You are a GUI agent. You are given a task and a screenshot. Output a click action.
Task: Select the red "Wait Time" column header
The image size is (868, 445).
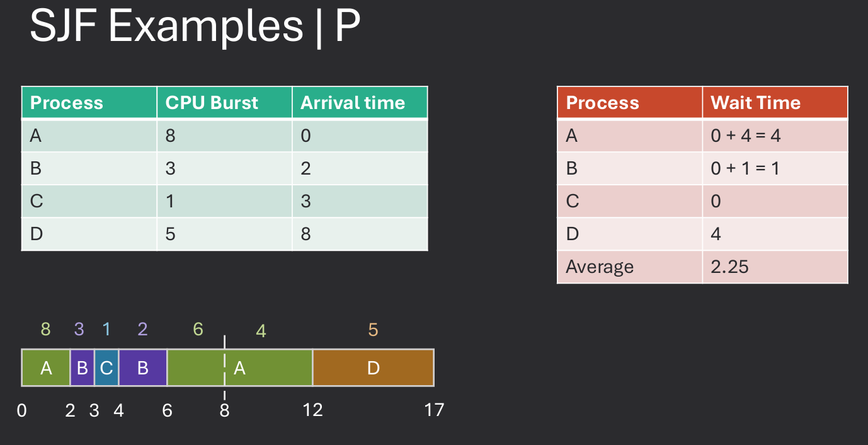click(x=755, y=103)
